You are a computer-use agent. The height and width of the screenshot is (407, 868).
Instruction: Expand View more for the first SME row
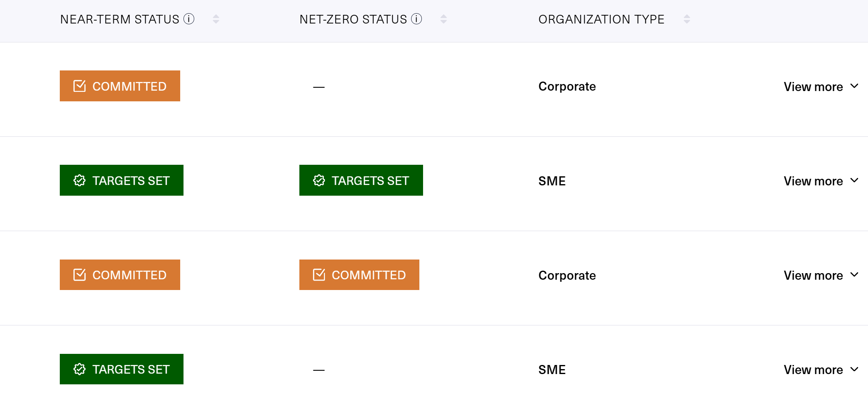(x=821, y=181)
